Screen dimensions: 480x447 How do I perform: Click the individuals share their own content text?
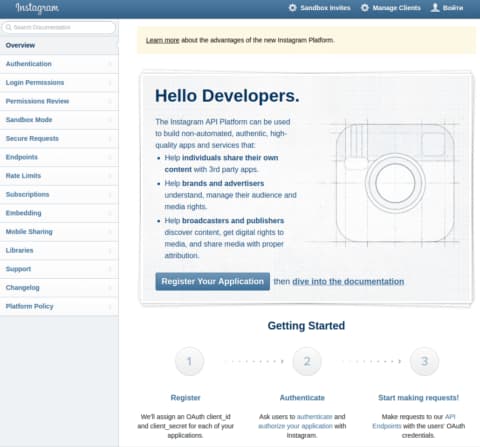221,163
